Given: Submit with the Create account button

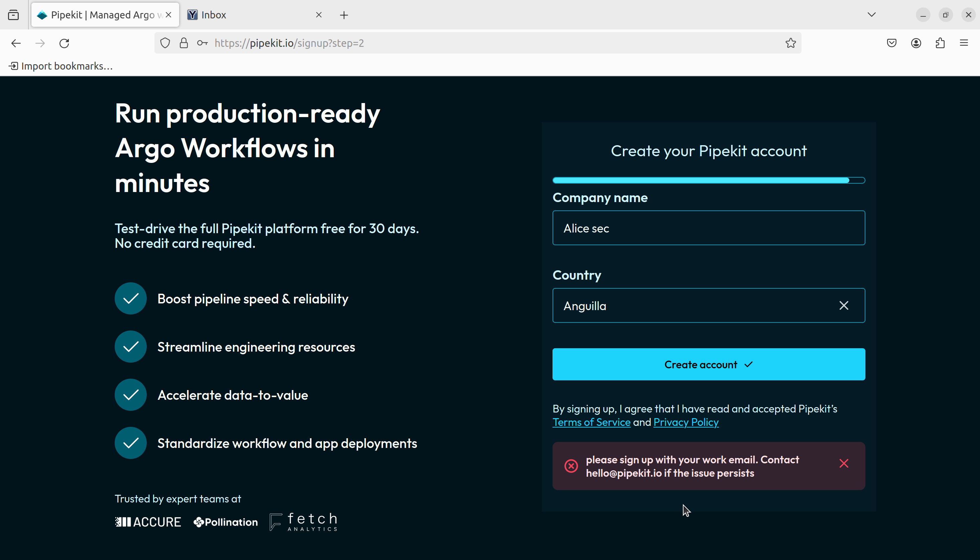Looking at the screenshot, I should point(708,365).
